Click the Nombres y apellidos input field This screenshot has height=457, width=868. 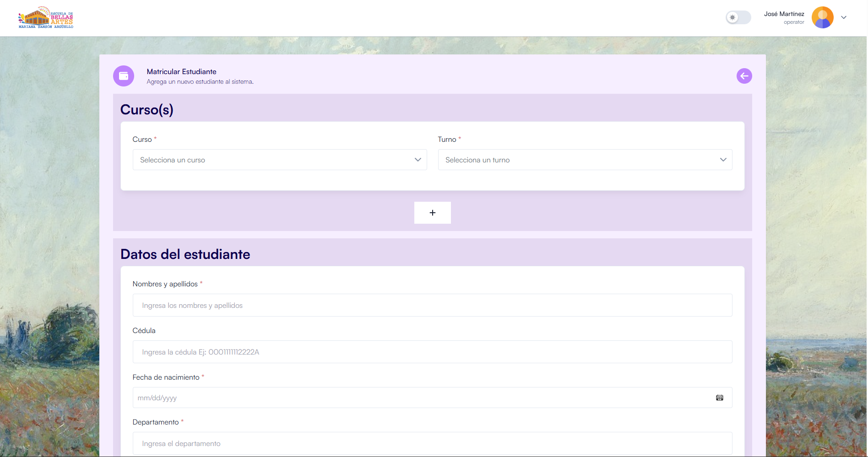click(x=432, y=305)
